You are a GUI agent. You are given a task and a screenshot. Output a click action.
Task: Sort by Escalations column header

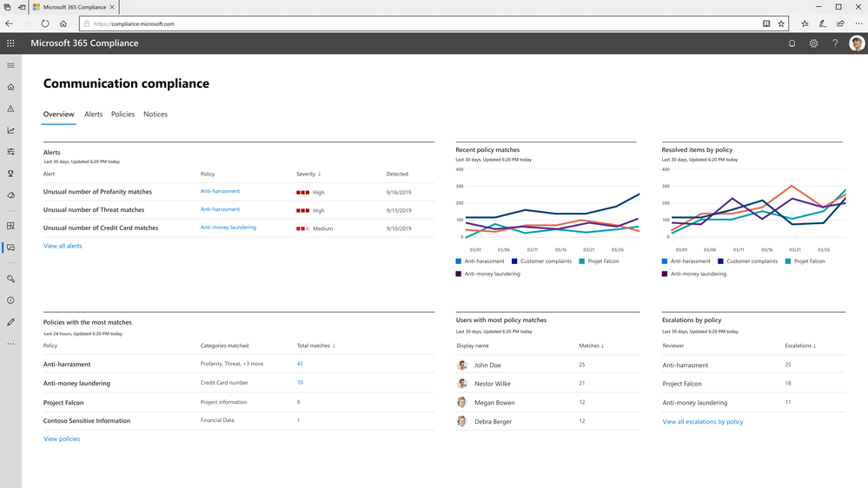tap(800, 346)
